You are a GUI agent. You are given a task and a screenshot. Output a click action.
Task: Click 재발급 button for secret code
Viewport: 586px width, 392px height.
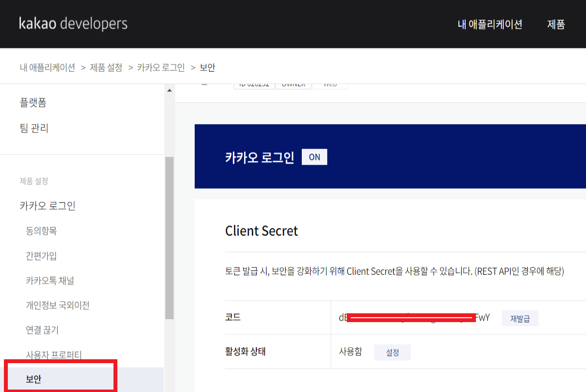click(x=520, y=318)
